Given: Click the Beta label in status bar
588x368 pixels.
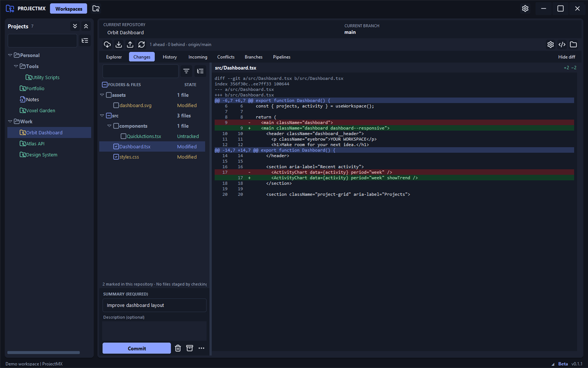Looking at the screenshot, I should point(563,364).
